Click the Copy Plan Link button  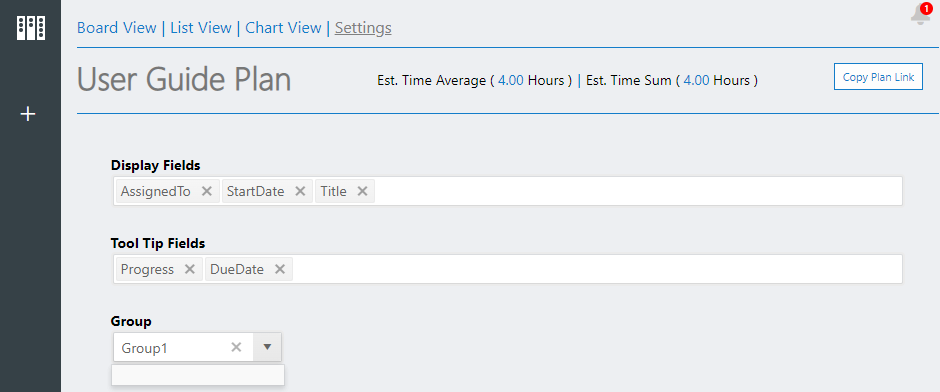point(878,77)
